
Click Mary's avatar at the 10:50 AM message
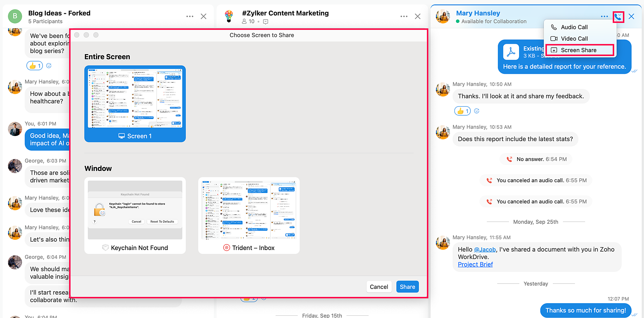[443, 89]
